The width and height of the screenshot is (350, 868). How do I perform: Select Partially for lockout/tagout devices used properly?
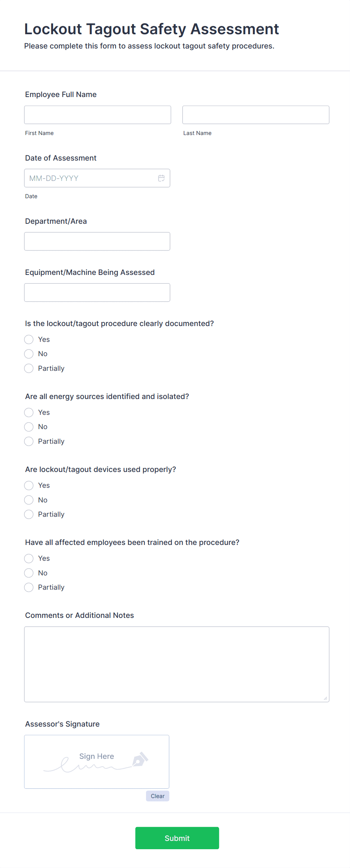click(x=29, y=514)
